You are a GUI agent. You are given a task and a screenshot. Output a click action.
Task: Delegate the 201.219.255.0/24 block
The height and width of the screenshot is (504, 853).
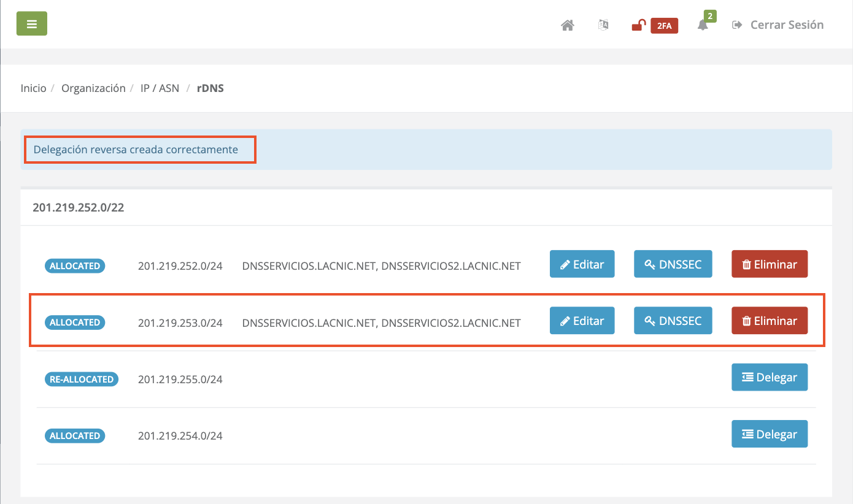click(769, 378)
